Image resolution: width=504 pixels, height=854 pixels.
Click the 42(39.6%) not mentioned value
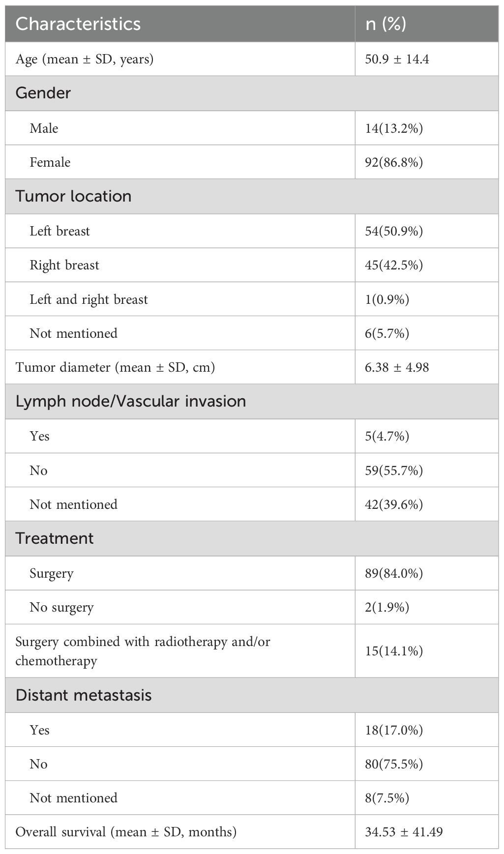pos(394,504)
